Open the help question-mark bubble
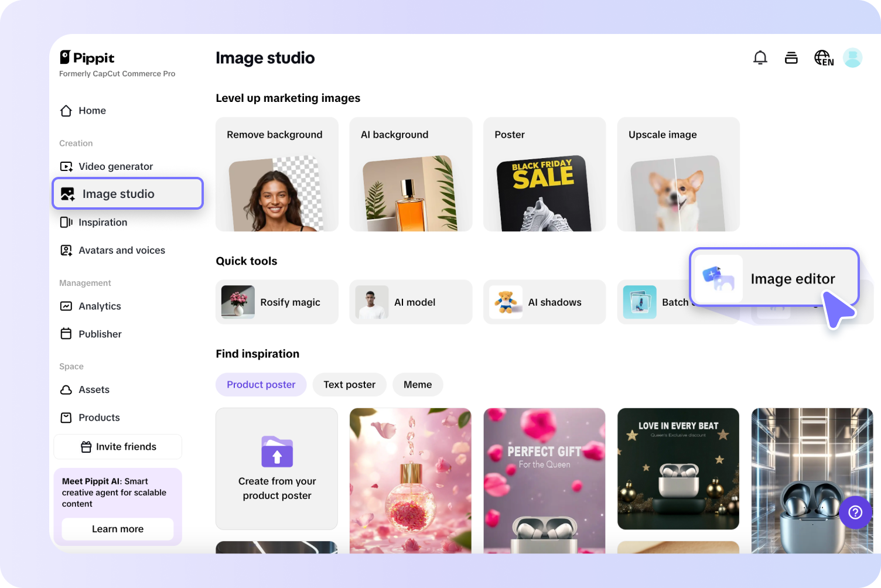Viewport: 881px width, 588px height. (x=855, y=512)
